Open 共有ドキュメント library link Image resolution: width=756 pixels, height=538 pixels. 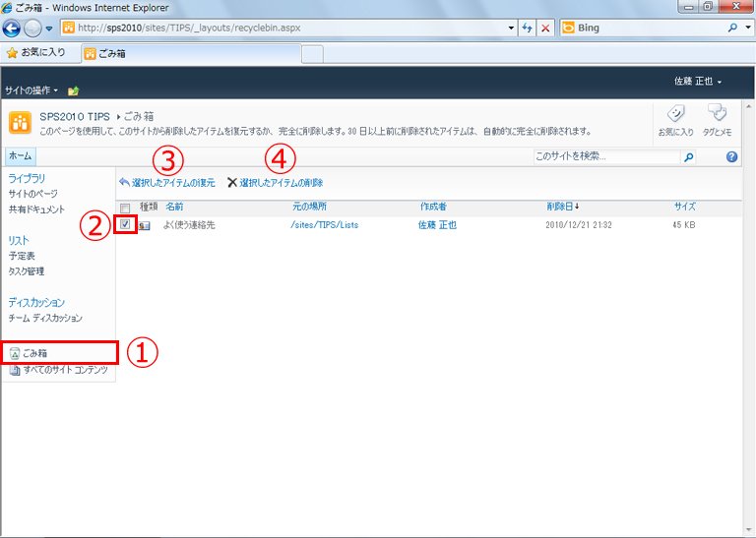click(x=36, y=209)
